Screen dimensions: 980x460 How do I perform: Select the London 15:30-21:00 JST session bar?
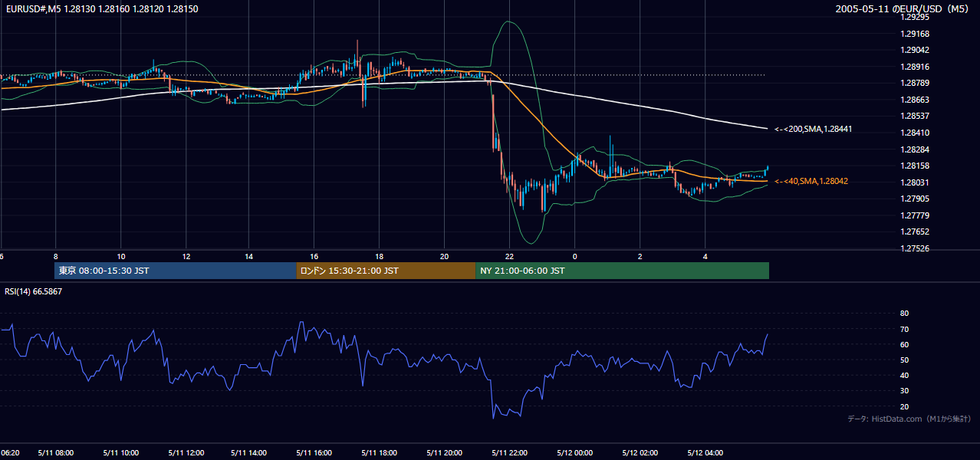pyautogui.click(x=386, y=271)
